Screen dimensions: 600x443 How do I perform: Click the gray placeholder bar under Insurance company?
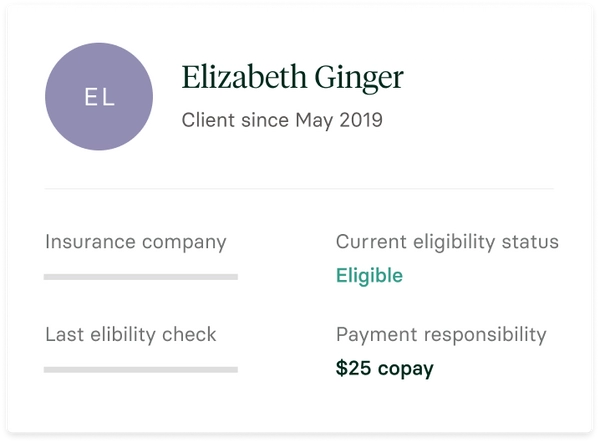(141, 276)
